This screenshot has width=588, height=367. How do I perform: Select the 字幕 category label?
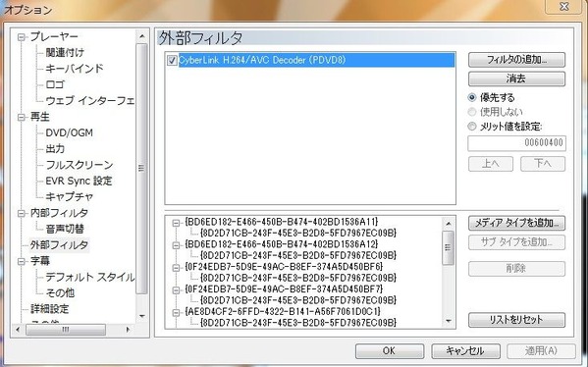click(39, 261)
